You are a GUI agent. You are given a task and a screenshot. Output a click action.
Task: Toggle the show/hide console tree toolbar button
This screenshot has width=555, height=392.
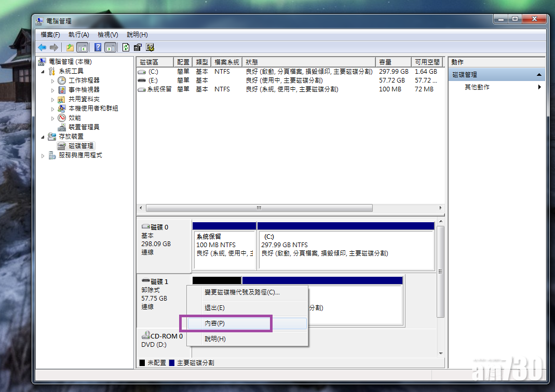[x=82, y=47]
